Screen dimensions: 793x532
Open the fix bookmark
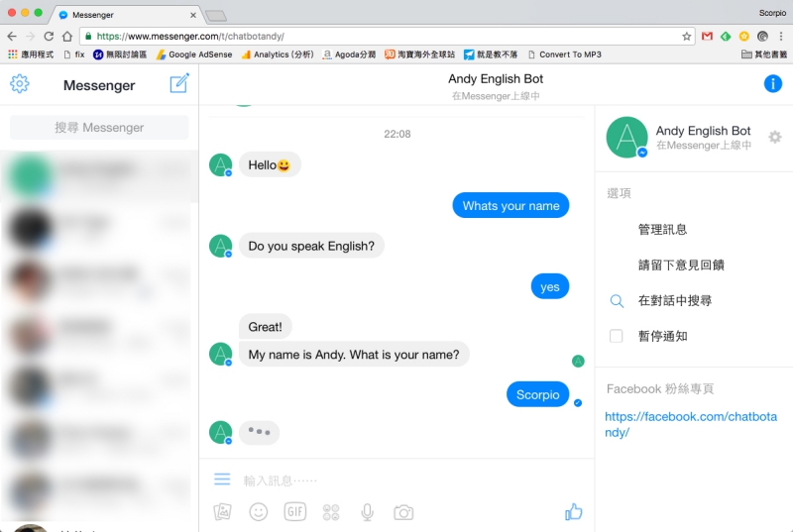[x=74, y=54]
